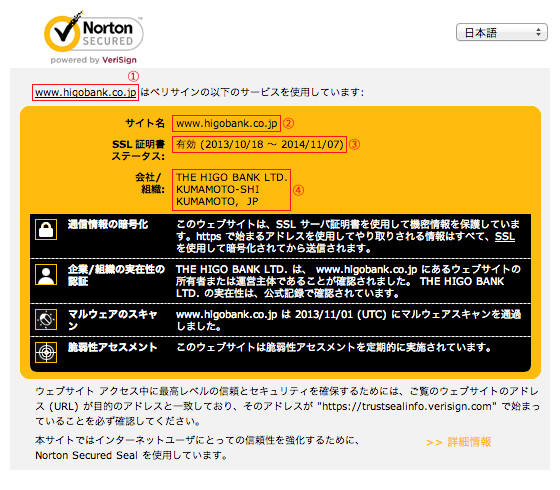
Task: Click the person icon for 企業/組織の実在性の認証
Action: [46, 275]
